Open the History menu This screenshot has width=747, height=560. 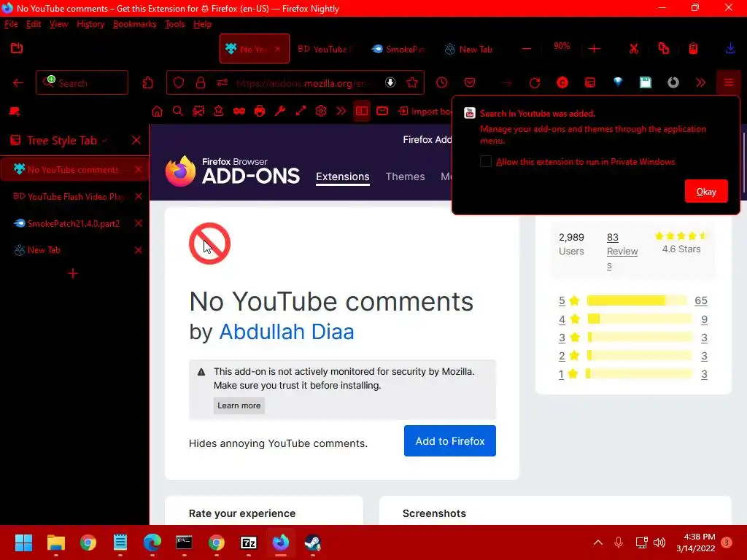tap(90, 24)
